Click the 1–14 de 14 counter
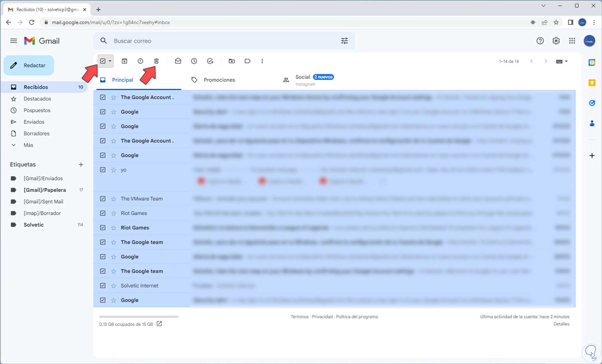 (509, 61)
